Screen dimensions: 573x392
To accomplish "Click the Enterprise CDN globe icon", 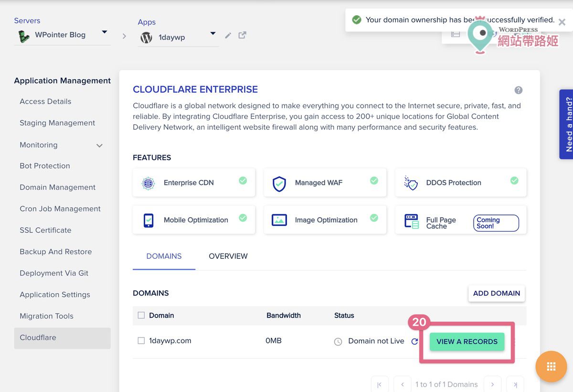I will click(149, 183).
